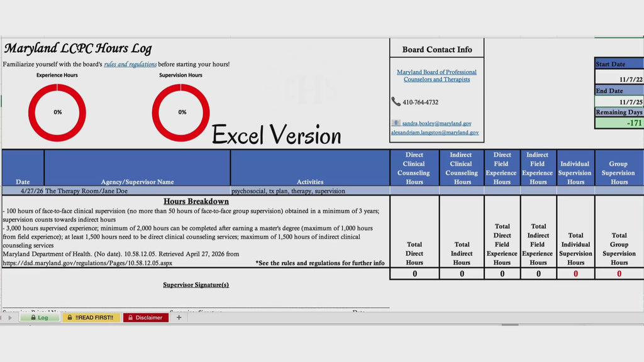
Task: Click the email icon next to sandra.boxley address
Action: coord(396,123)
